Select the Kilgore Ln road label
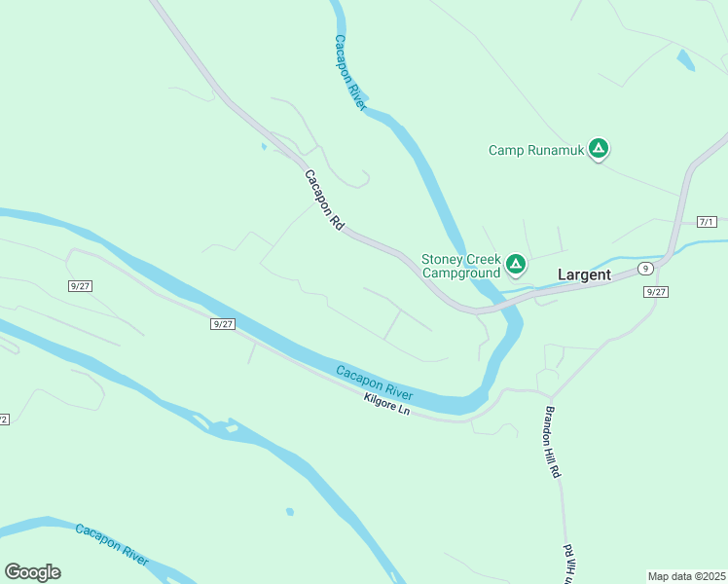Screen dimensions: 728x584 [x=386, y=404]
